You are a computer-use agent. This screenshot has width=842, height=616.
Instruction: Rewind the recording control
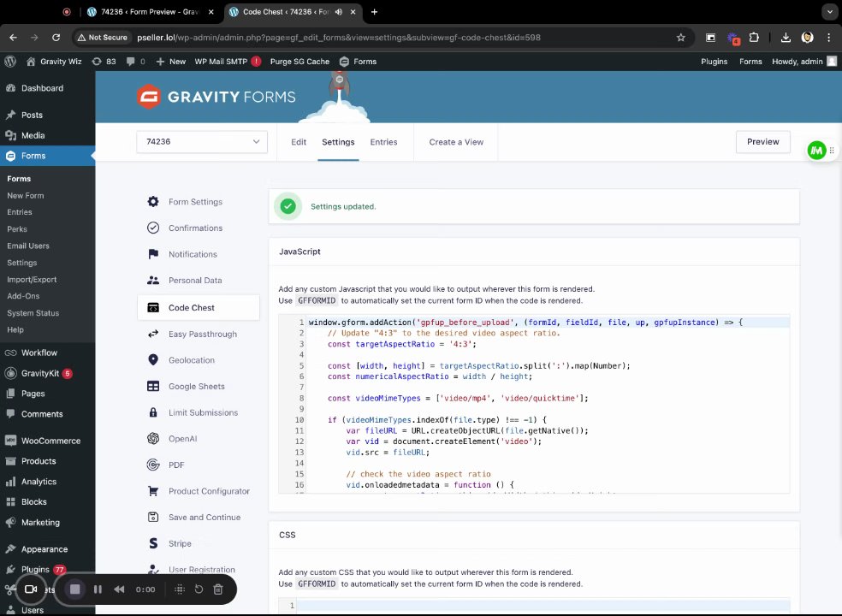click(x=119, y=589)
